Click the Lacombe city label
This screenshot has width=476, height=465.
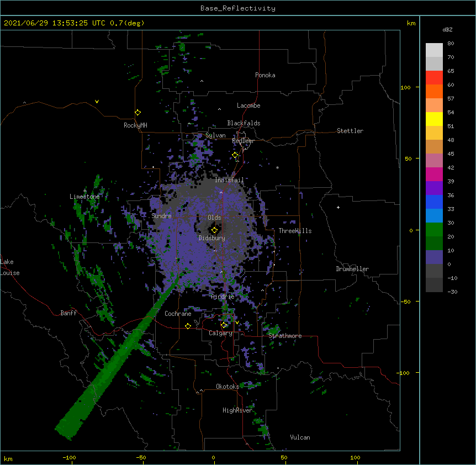(248, 105)
